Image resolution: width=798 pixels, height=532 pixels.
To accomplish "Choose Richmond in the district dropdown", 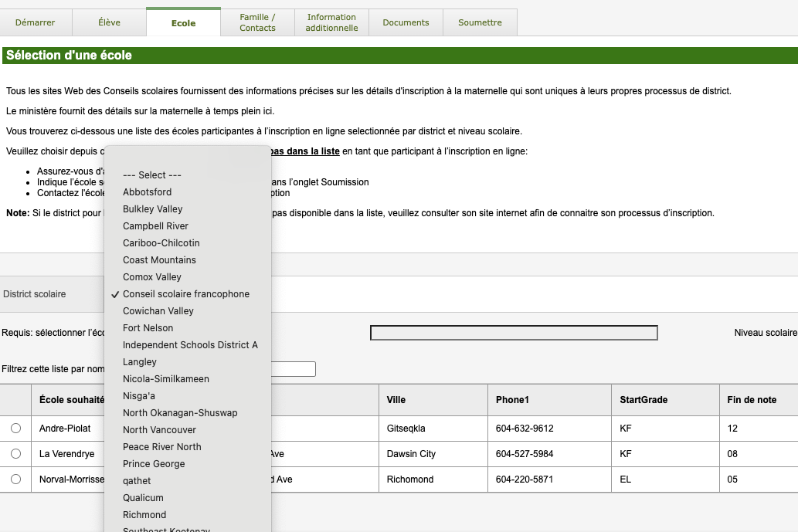I will click(144, 515).
